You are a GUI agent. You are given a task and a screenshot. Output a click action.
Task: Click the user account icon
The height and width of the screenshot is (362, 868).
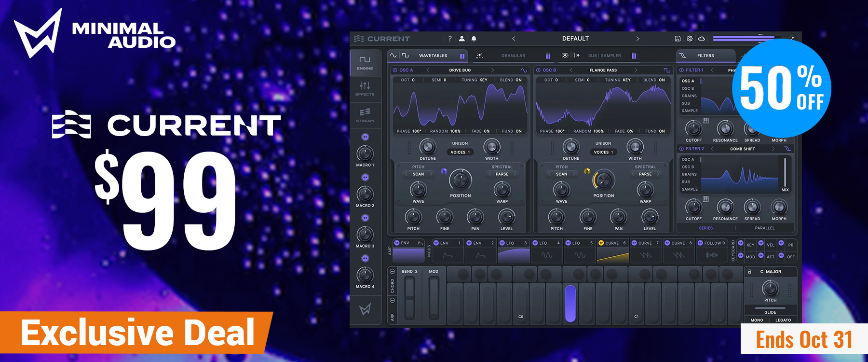462,39
